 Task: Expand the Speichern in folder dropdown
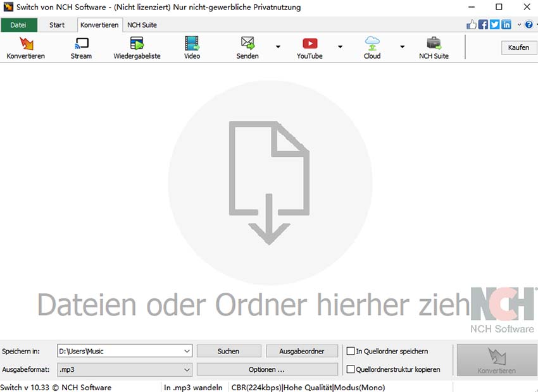tap(187, 351)
